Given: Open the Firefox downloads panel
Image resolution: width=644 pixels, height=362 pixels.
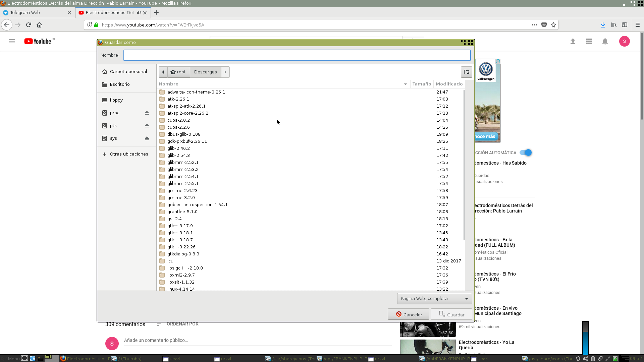Looking at the screenshot, I should coord(603,25).
